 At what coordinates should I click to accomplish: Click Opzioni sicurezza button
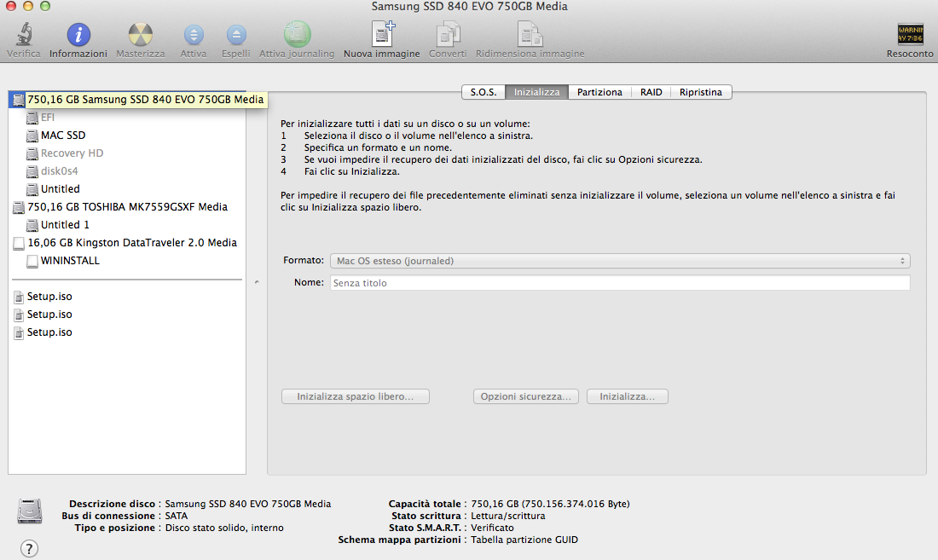click(526, 397)
